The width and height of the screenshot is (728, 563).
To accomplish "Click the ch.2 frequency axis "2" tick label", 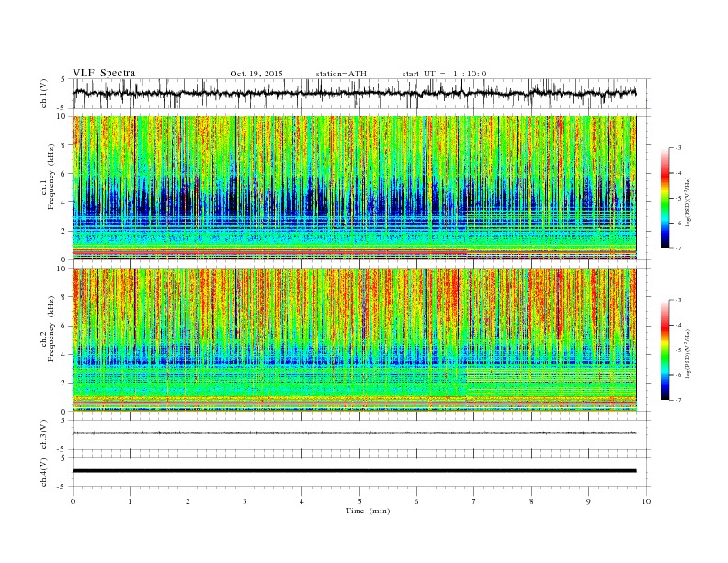I will point(64,384).
